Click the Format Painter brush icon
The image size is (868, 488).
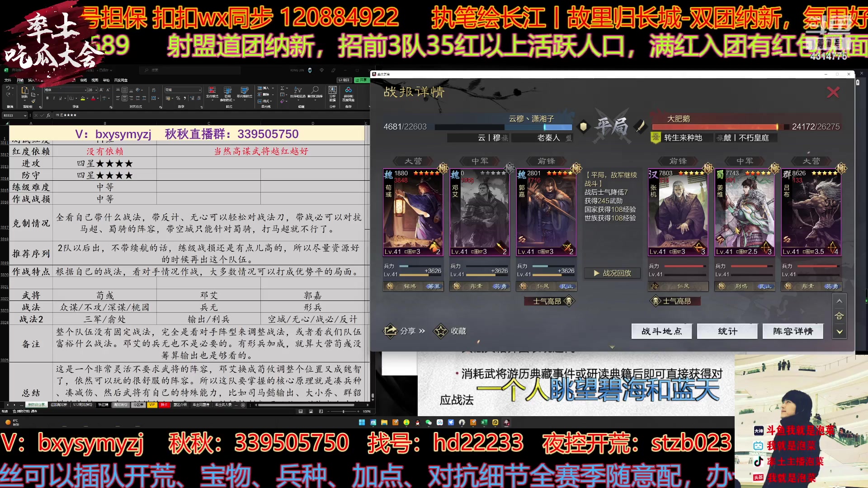point(33,101)
